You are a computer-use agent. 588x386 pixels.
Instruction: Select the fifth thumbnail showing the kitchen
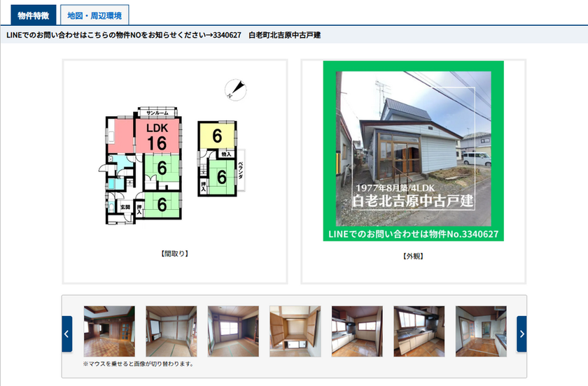(x=357, y=331)
